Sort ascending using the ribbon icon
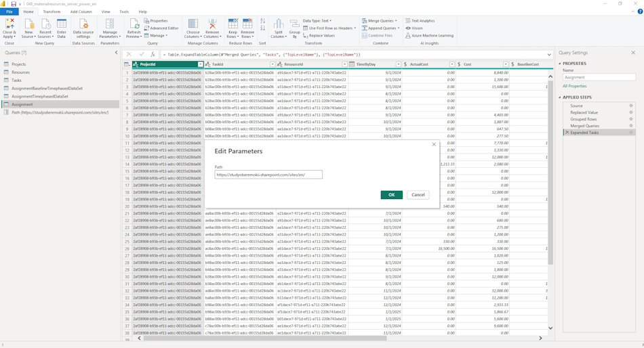 (263, 20)
